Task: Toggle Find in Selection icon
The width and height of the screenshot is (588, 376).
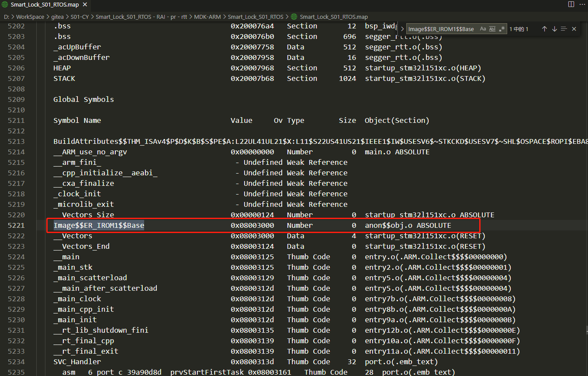Action: pyautogui.click(x=564, y=29)
